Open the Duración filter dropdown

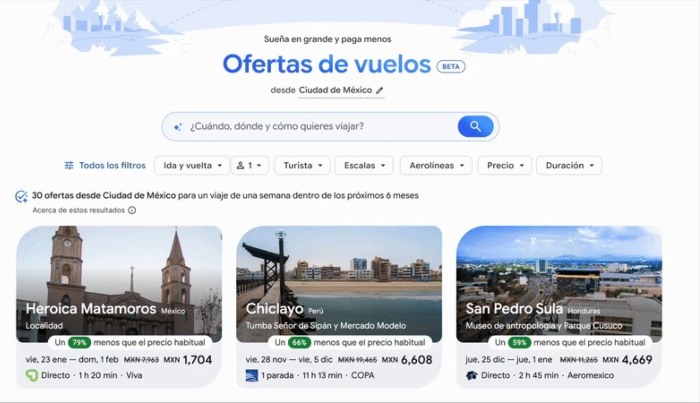tap(568, 165)
